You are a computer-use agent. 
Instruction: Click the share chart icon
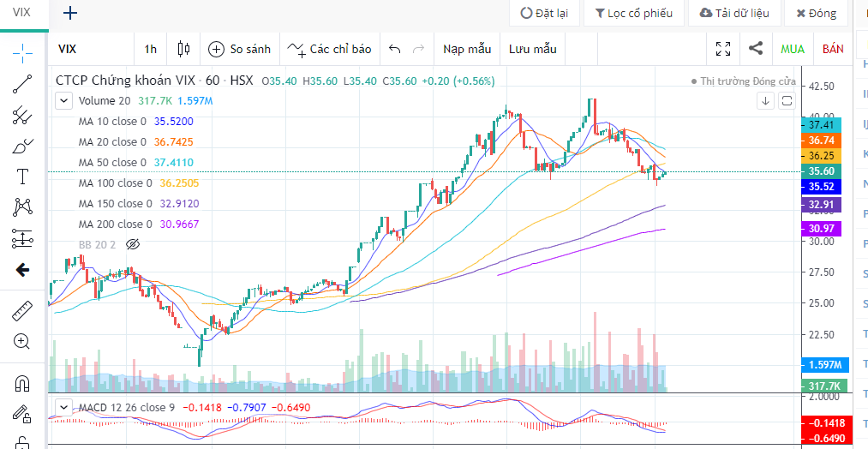click(756, 49)
